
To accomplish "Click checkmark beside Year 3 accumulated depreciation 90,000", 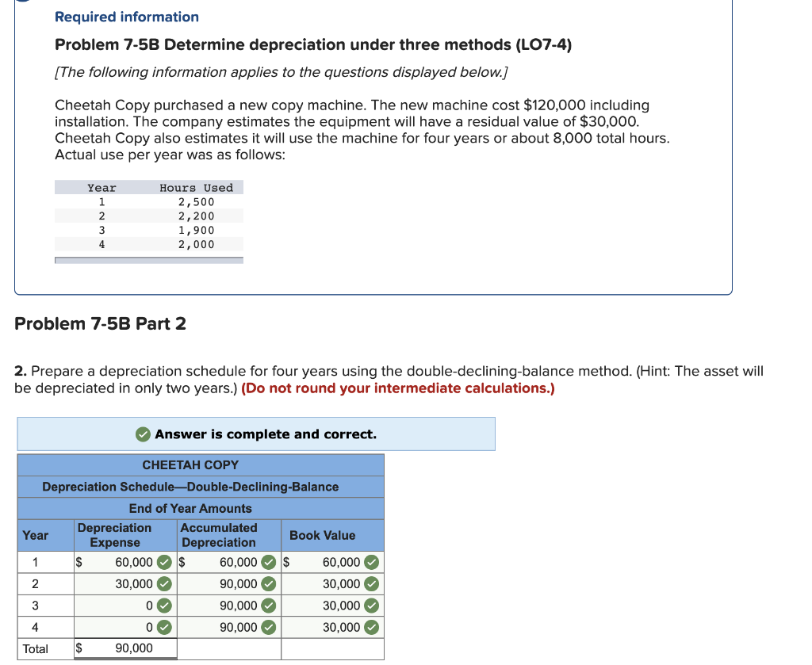I will (x=268, y=606).
